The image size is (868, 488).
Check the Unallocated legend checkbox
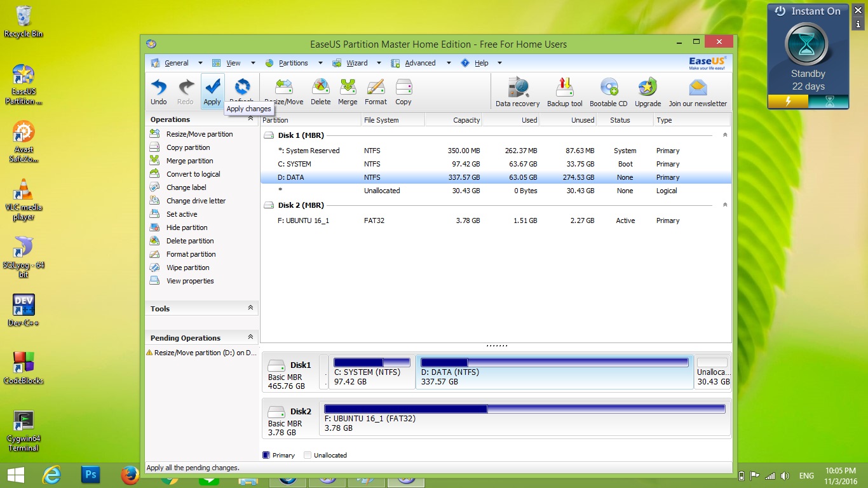point(307,455)
